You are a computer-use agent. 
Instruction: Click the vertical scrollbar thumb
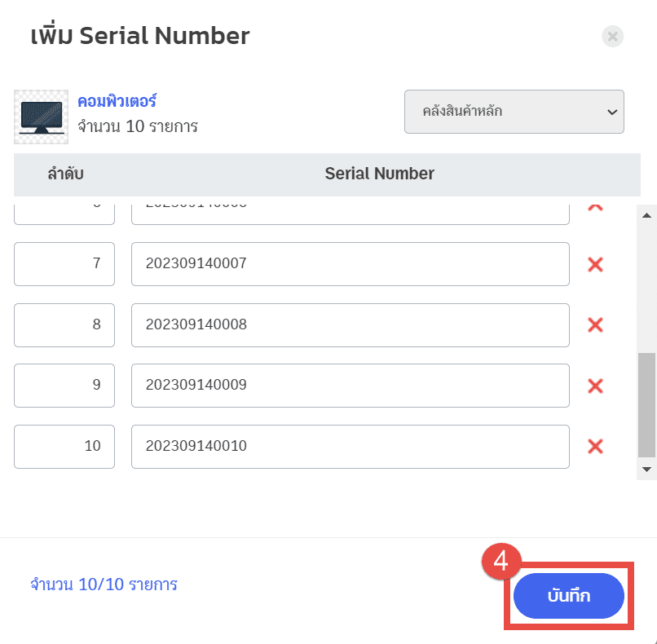click(x=646, y=405)
